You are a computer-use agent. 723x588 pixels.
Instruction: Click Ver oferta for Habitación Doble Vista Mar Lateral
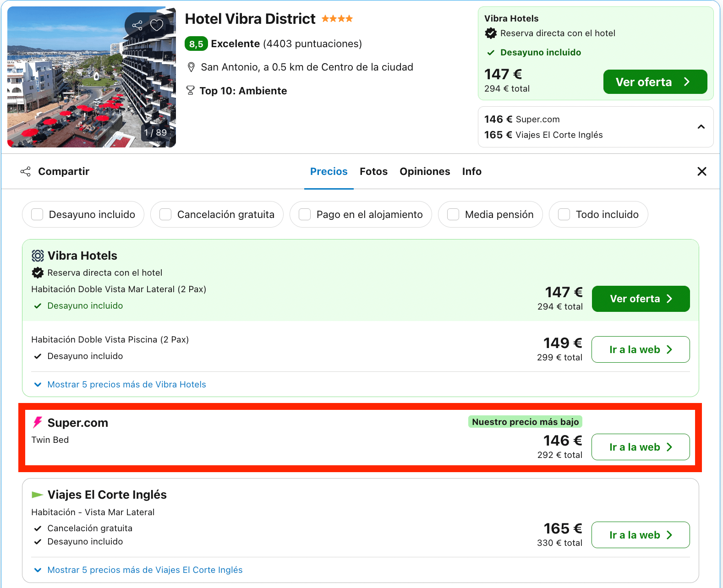[641, 299]
